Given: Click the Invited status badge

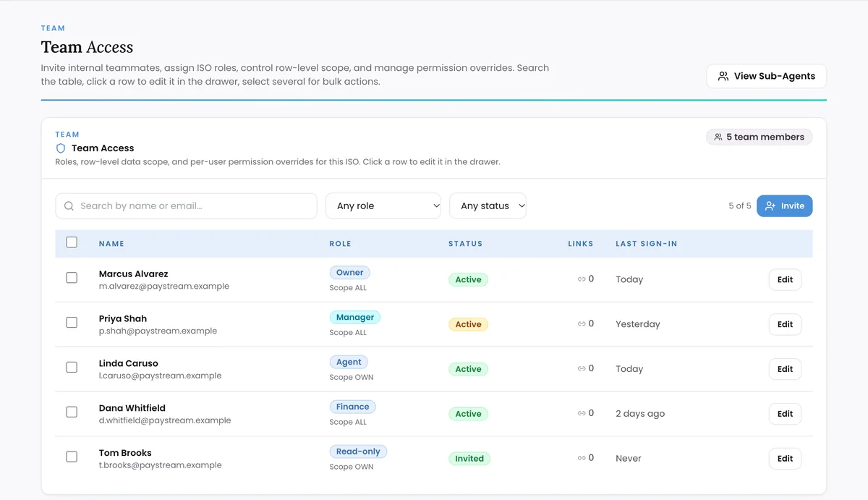Looking at the screenshot, I should pos(469,459).
